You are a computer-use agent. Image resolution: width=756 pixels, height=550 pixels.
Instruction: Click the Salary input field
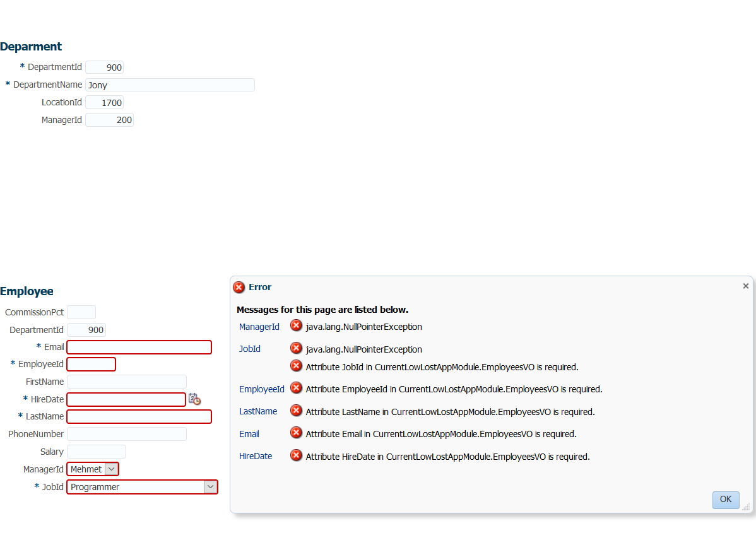(96, 451)
